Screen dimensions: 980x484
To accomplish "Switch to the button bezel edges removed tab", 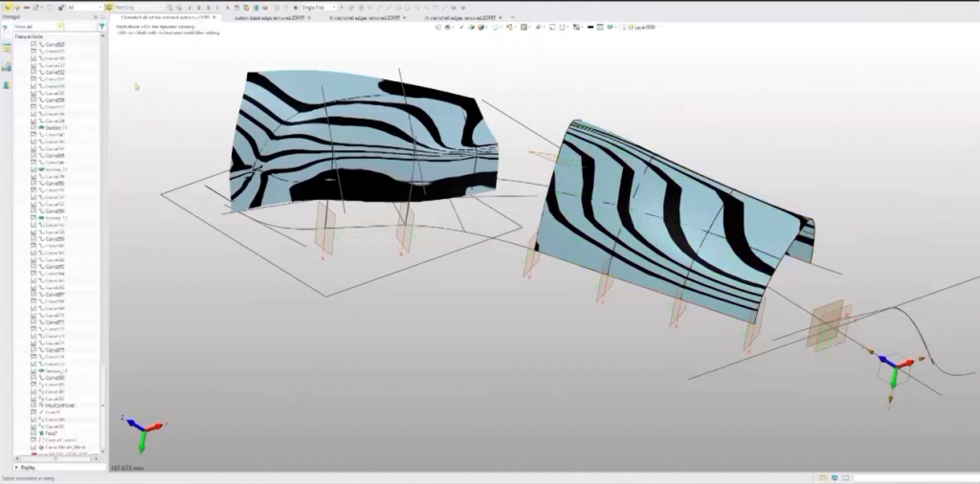I will (269, 17).
